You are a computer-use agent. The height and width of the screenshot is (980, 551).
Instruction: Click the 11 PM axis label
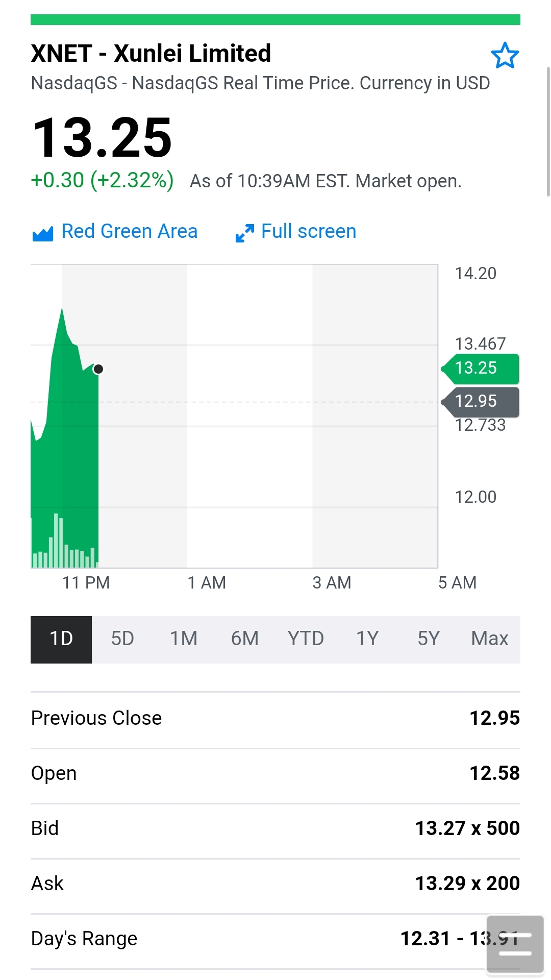(86, 582)
